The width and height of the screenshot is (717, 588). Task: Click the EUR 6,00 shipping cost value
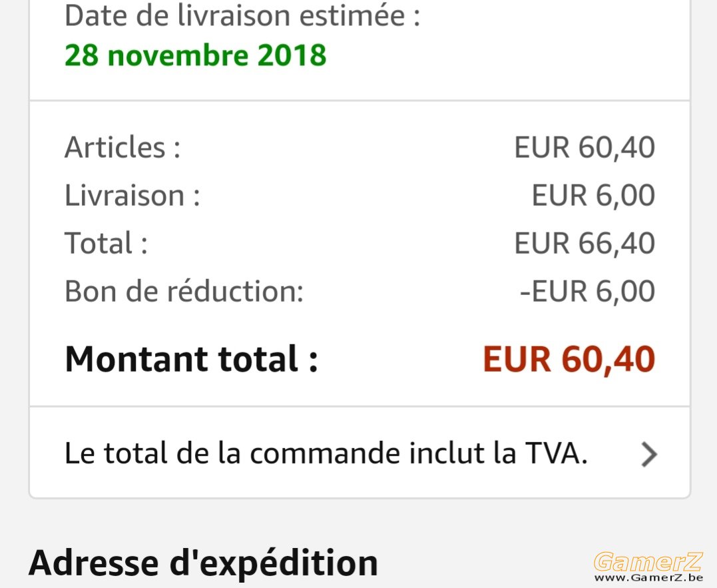[x=593, y=195]
